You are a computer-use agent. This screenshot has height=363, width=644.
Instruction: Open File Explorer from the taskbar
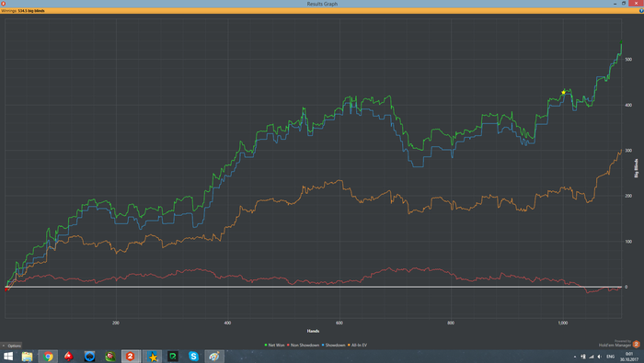(x=27, y=357)
